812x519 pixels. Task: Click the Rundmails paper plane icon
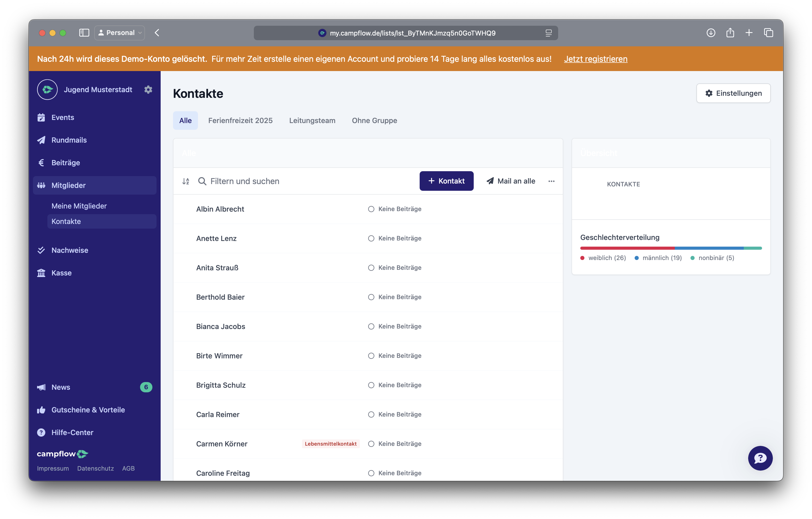point(41,140)
